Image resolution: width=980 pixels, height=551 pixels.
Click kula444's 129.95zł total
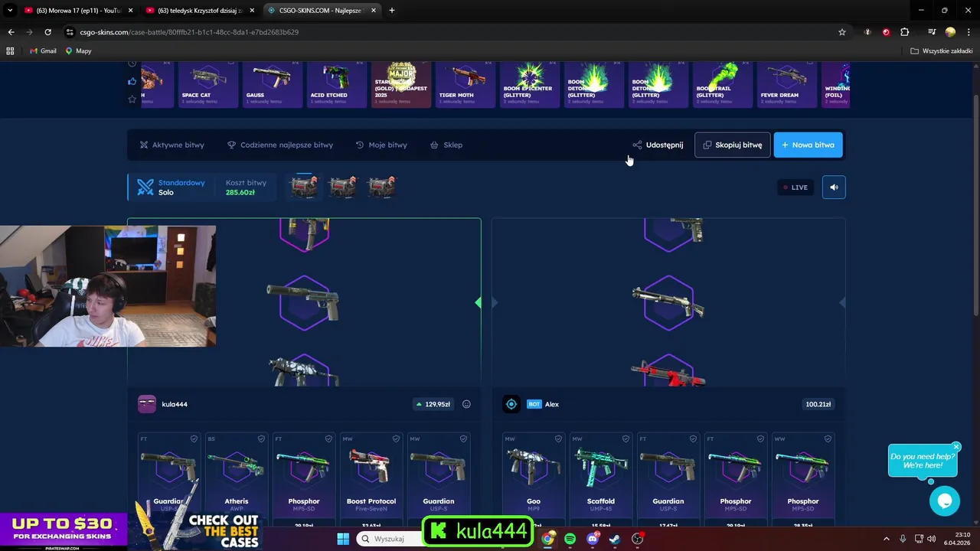pos(433,404)
